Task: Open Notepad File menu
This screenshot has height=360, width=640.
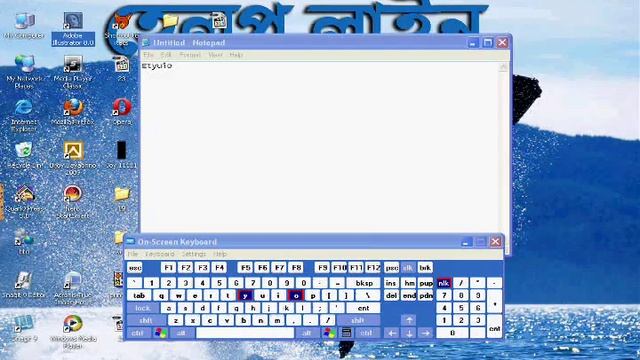Action: click(148, 55)
